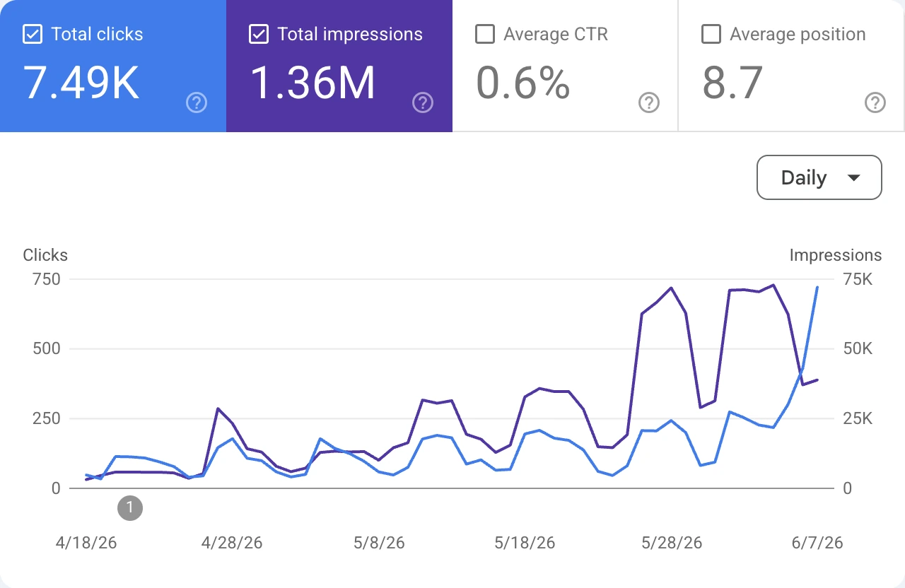This screenshot has height=588, width=905.
Task: Enable the Average position checkbox
Action: (x=711, y=34)
